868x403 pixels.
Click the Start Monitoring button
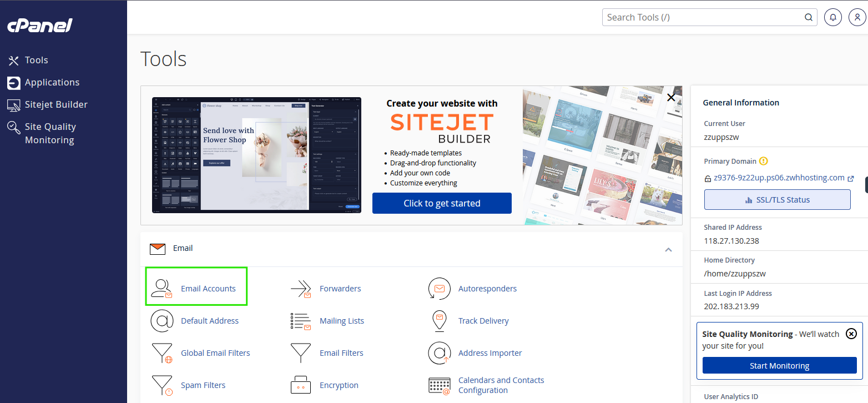pos(780,365)
